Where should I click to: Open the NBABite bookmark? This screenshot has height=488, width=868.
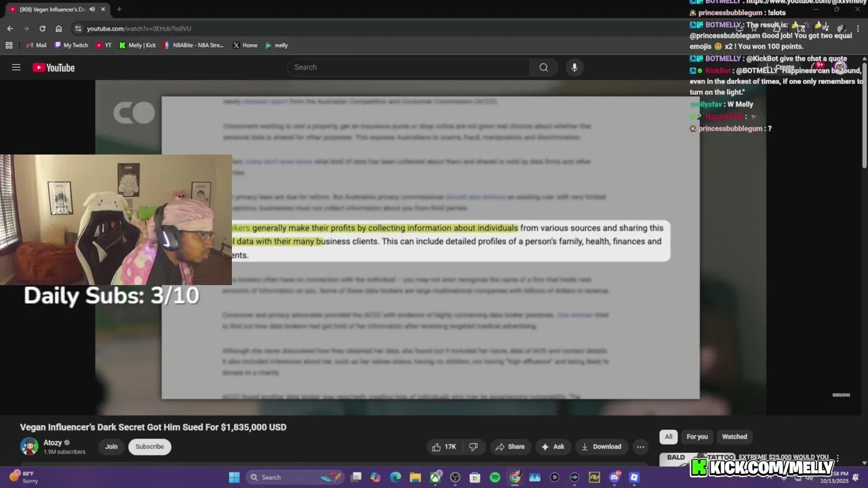(193, 45)
